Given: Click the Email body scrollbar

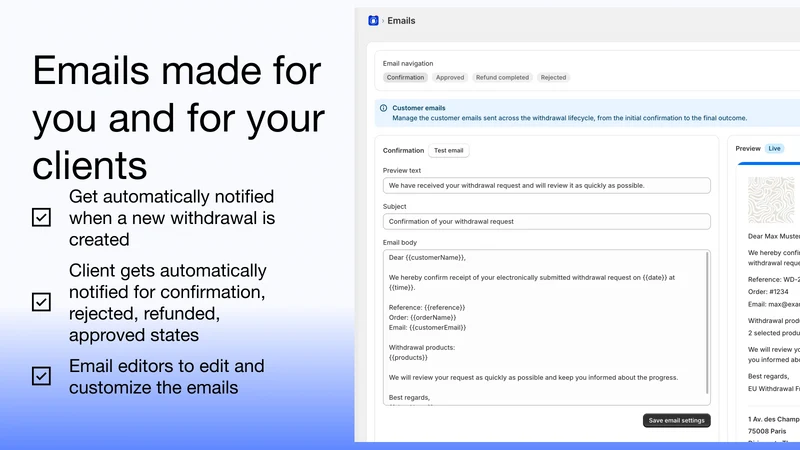Looking at the screenshot, I should click(707, 322).
